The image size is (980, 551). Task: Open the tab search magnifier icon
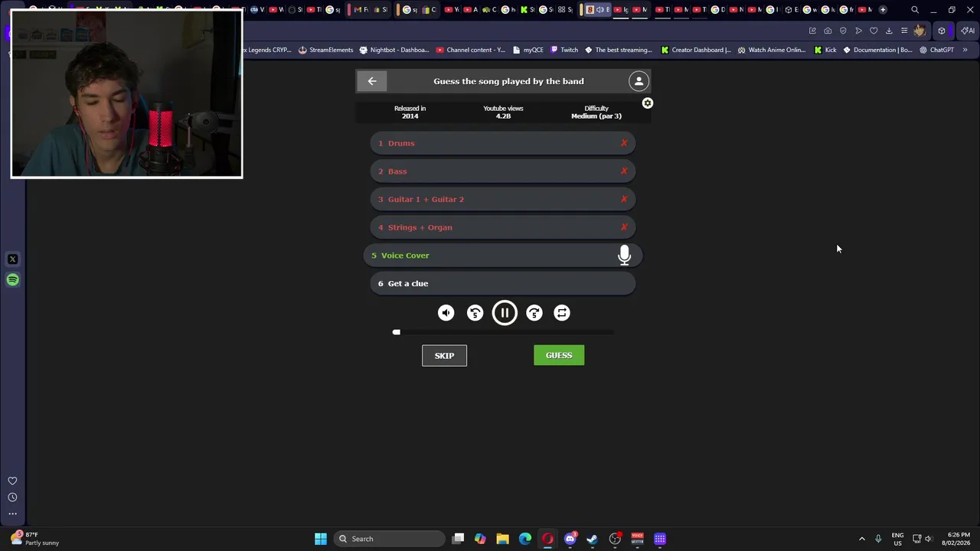click(915, 10)
